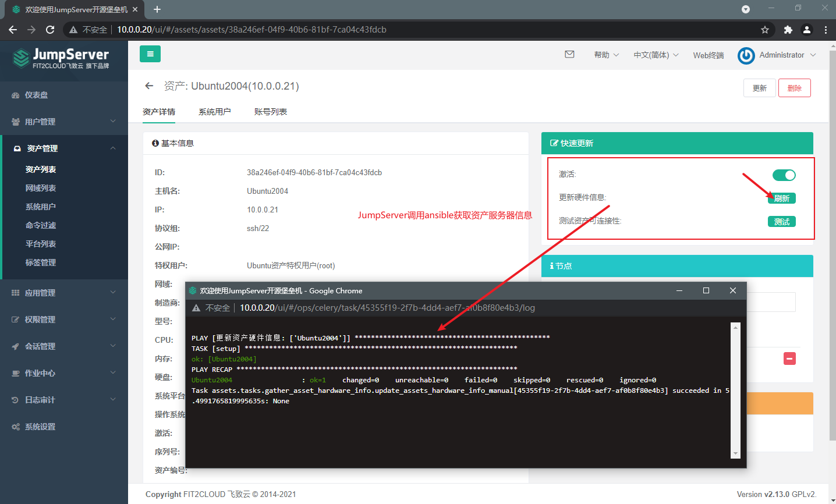Select 网域列表 in sidebar
The image size is (836, 504).
point(41,188)
